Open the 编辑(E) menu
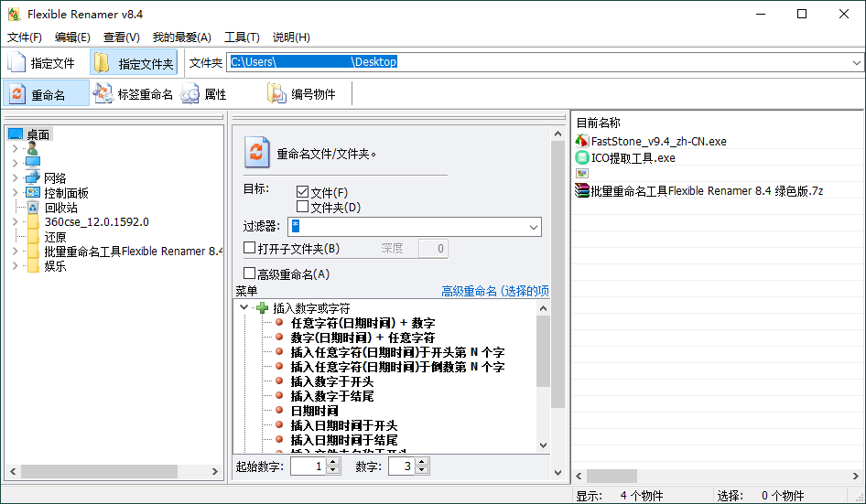Image resolution: width=866 pixels, height=504 pixels. coord(72,38)
